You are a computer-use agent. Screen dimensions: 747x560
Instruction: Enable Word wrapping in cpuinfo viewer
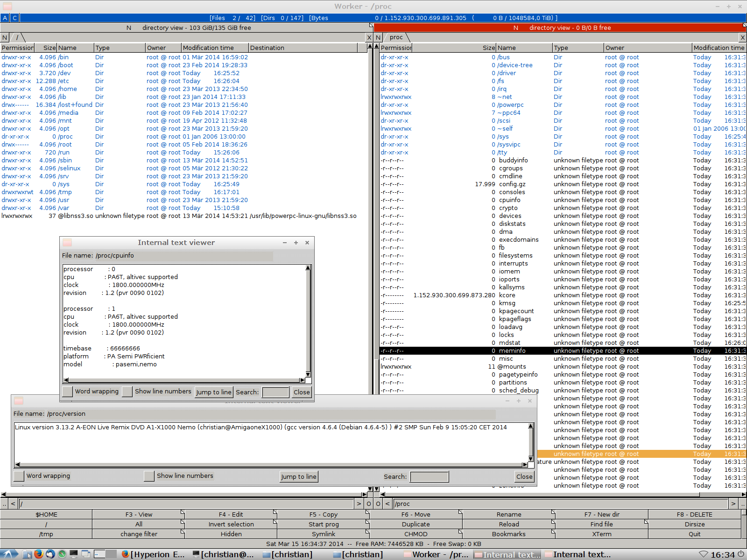click(68, 392)
